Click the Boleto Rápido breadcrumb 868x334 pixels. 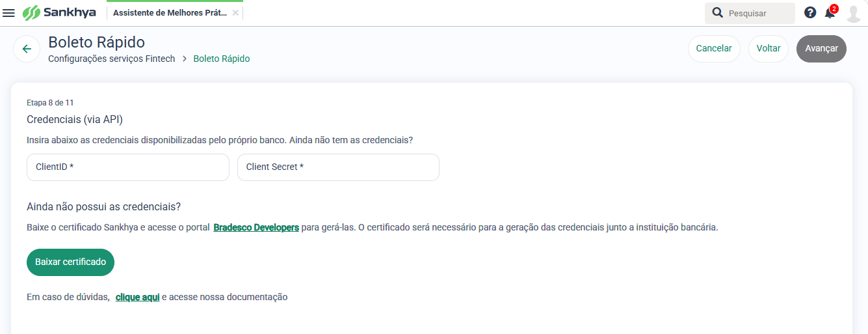222,59
